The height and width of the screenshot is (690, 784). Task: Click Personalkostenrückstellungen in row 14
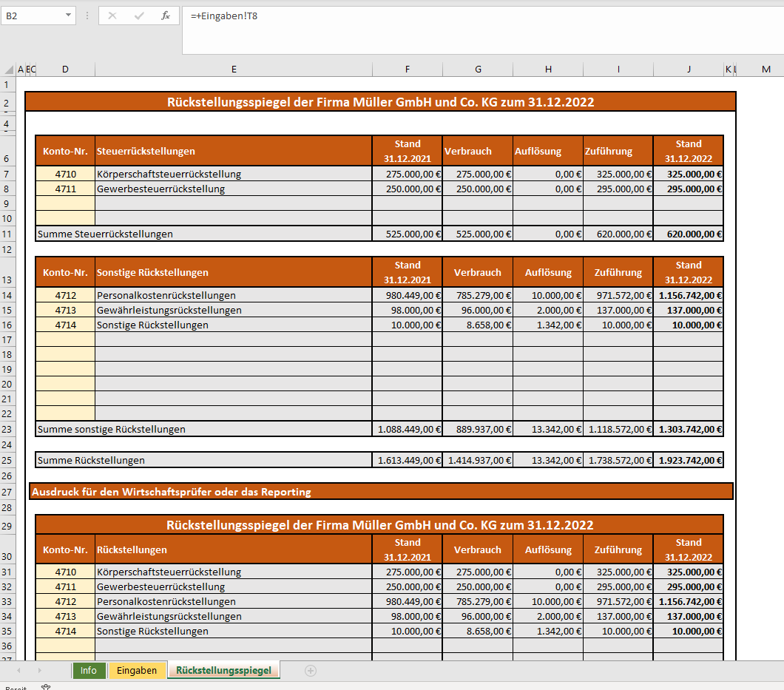pyautogui.click(x=234, y=296)
